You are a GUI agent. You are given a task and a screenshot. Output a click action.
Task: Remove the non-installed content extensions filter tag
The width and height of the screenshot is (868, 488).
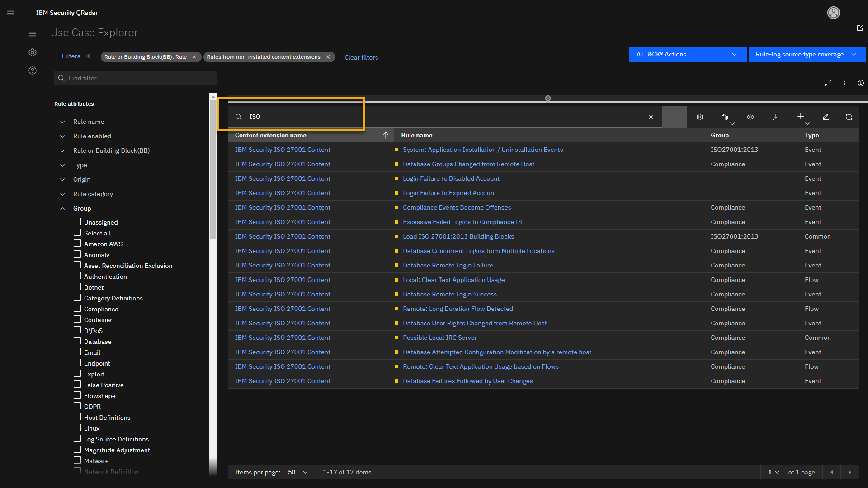click(x=328, y=57)
